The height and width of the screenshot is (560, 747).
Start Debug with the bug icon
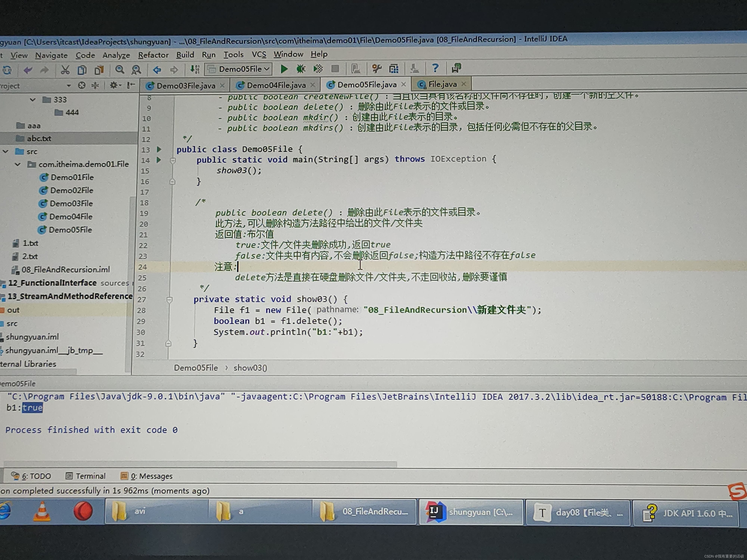[x=300, y=69]
